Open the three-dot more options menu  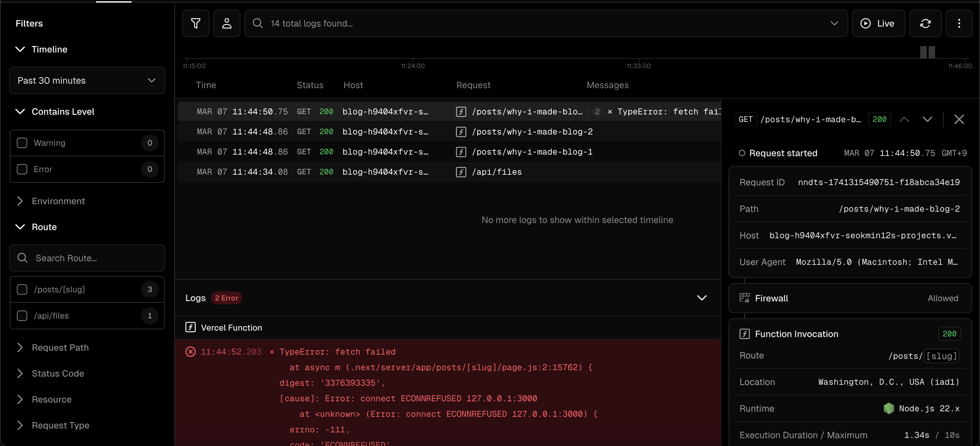[x=959, y=23]
